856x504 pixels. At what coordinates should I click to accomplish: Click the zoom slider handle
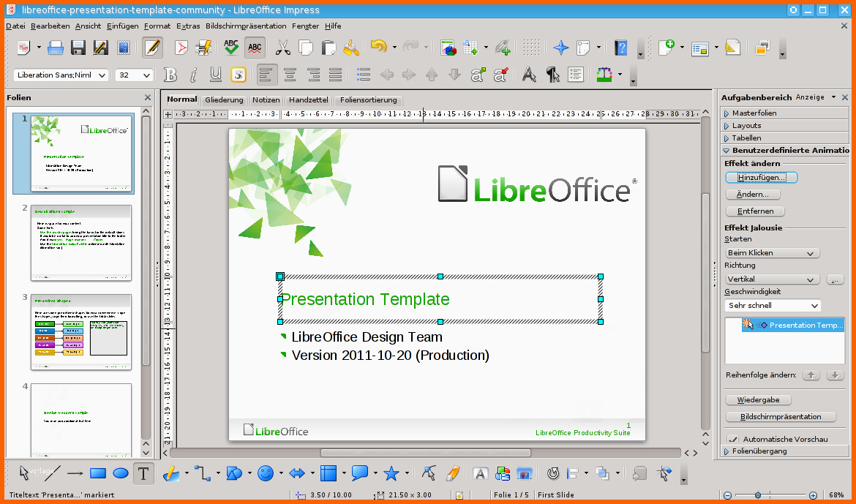coord(758,495)
